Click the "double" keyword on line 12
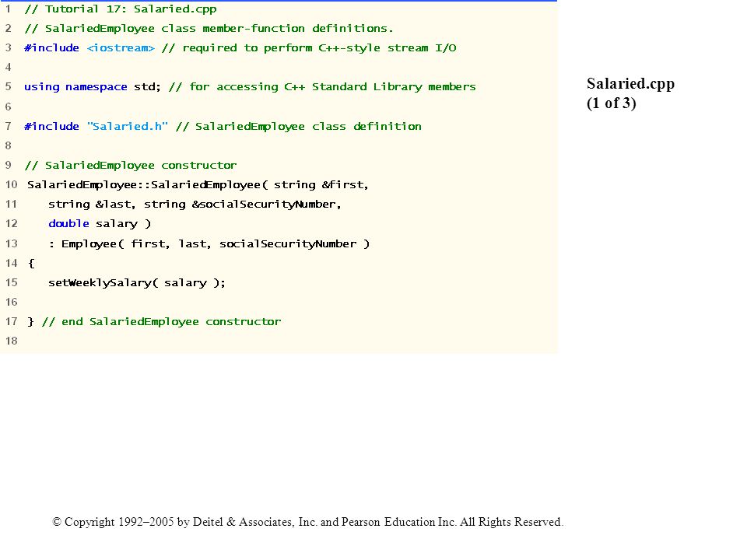The image size is (747, 560). 68,224
